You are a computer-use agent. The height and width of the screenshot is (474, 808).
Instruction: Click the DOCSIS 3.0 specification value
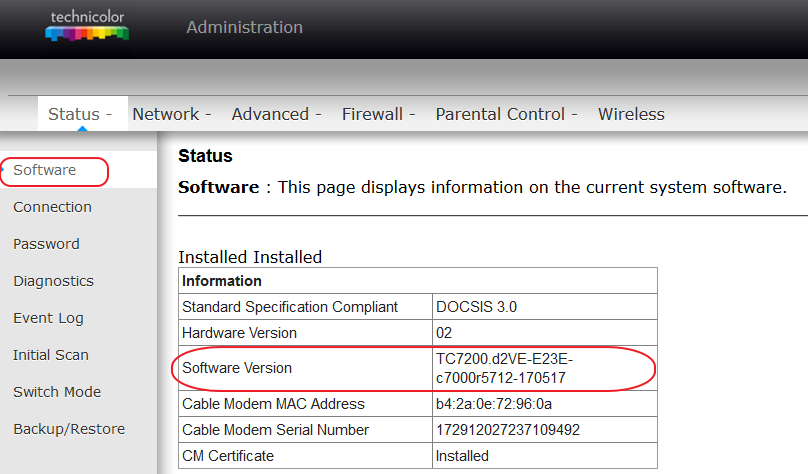point(477,307)
